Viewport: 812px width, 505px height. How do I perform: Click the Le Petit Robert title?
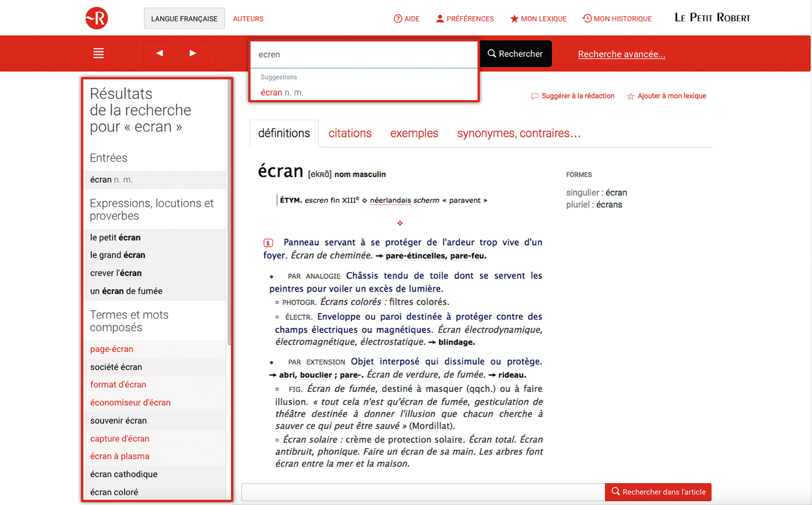(x=713, y=18)
